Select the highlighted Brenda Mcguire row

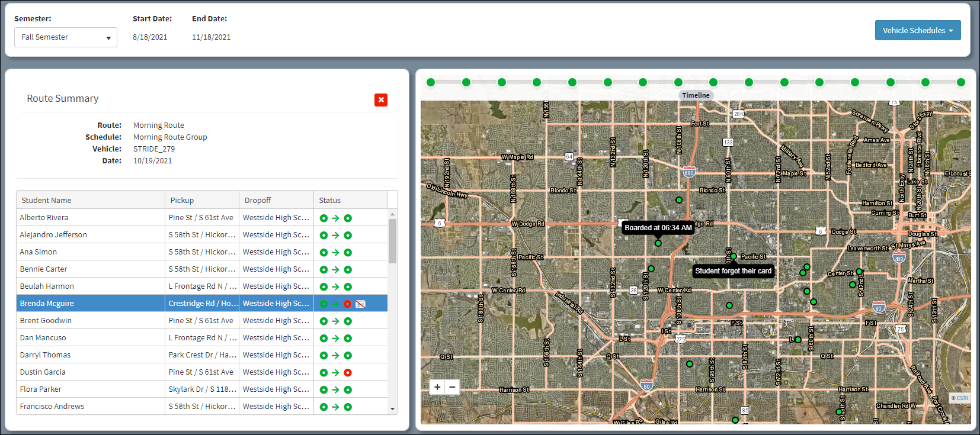tap(202, 304)
